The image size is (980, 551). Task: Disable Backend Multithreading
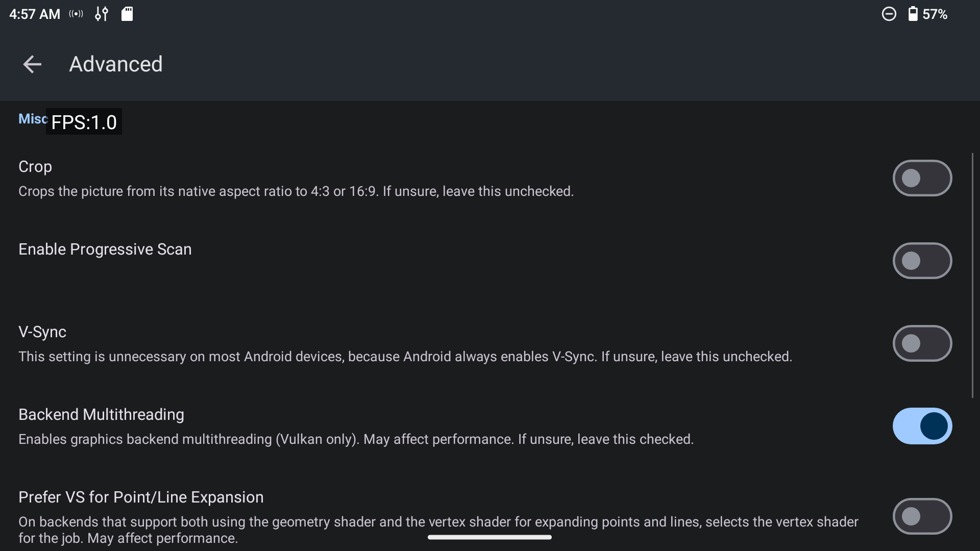click(922, 426)
